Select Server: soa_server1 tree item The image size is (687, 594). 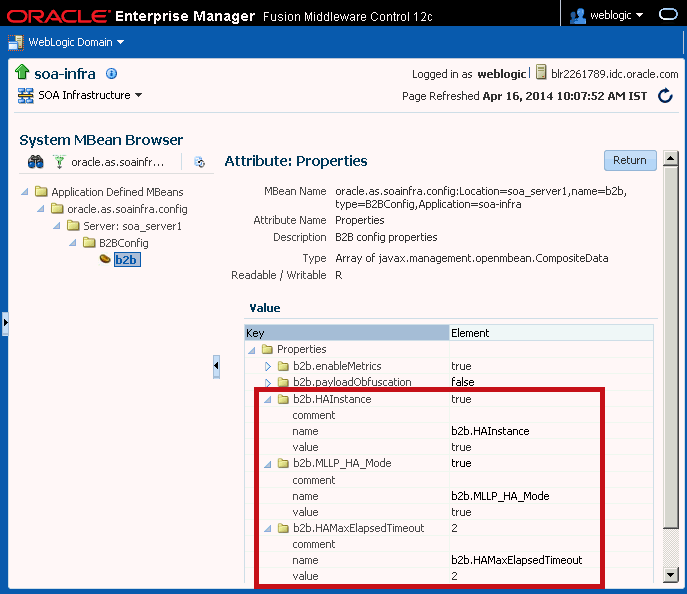(x=132, y=226)
